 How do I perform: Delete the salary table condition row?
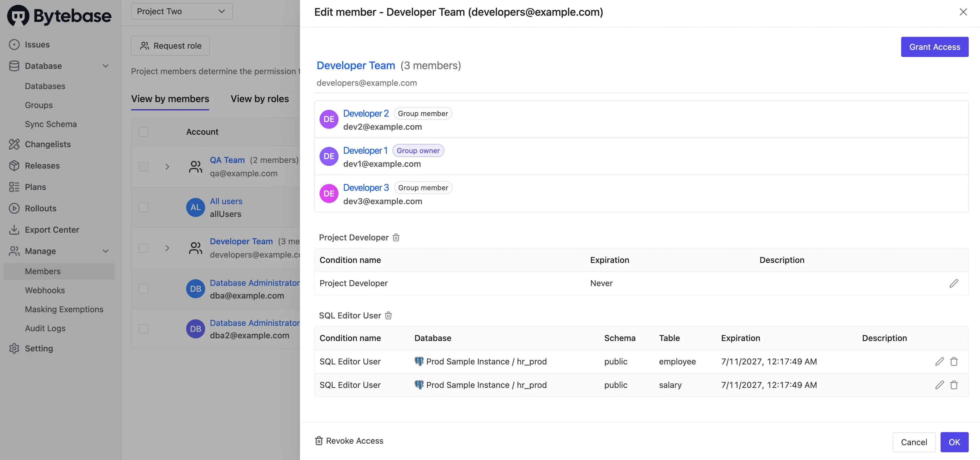pyautogui.click(x=954, y=385)
